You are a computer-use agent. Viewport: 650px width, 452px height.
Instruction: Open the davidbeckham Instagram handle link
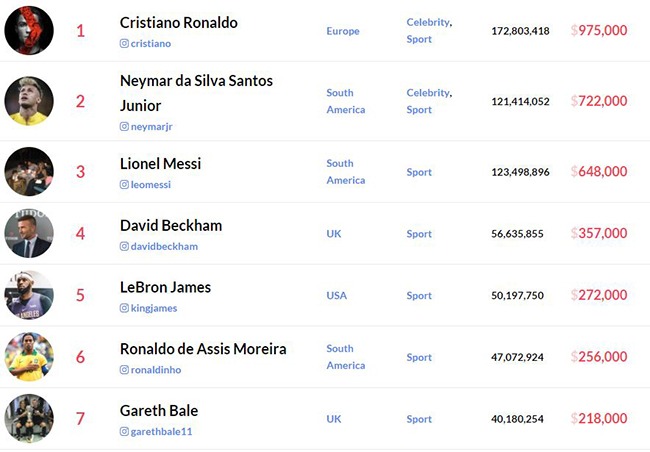[164, 246]
